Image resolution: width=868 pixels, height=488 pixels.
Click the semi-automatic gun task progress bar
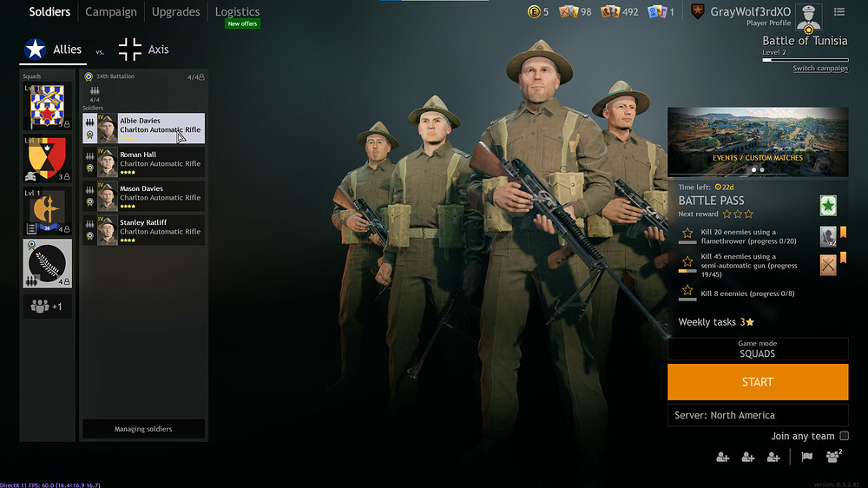pos(687,271)
